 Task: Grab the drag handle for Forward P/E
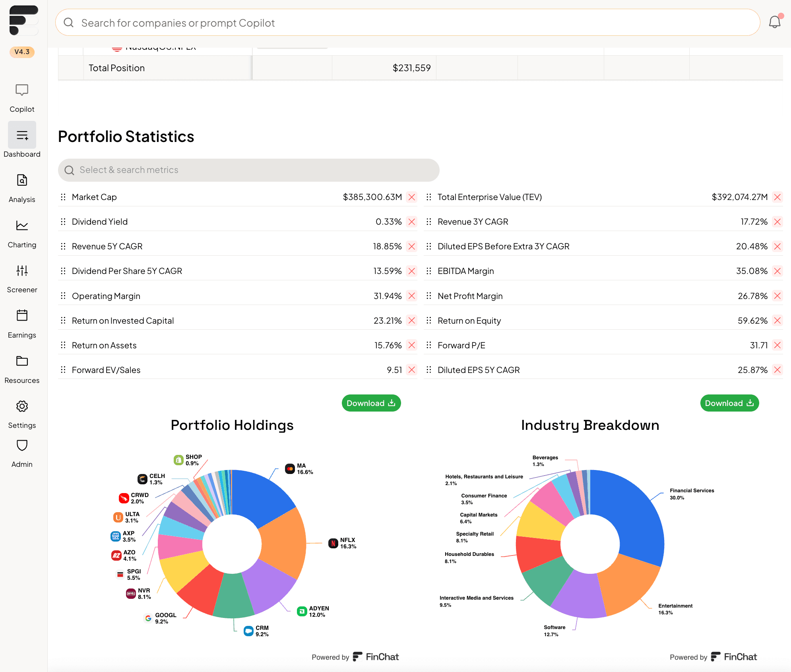pos(428,345)
